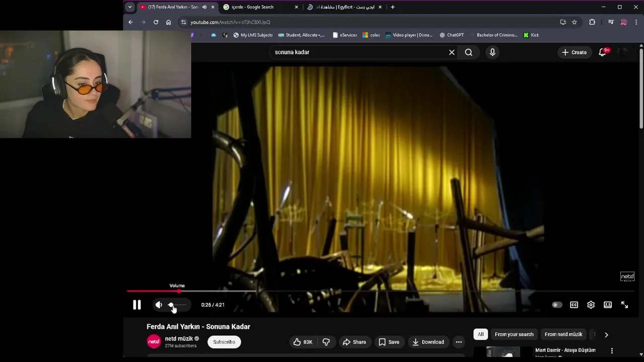Open 'My LMS Subjects' bookmark
The image size is (644, 362).
pos(253,35)
